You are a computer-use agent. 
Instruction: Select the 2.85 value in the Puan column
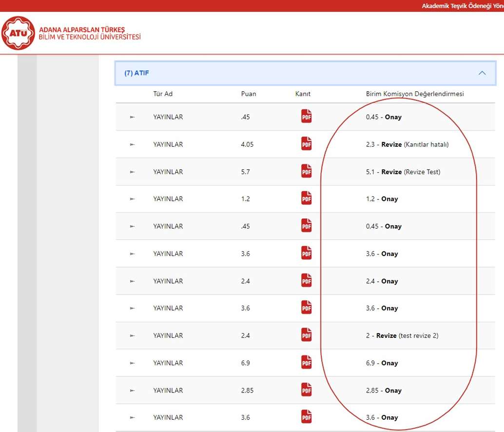point(247,391)
